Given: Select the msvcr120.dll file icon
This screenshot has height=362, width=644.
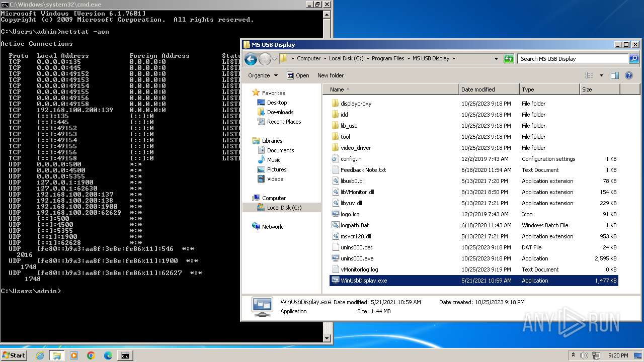Looking at the screenshot, I should click(x=336, y=236).
